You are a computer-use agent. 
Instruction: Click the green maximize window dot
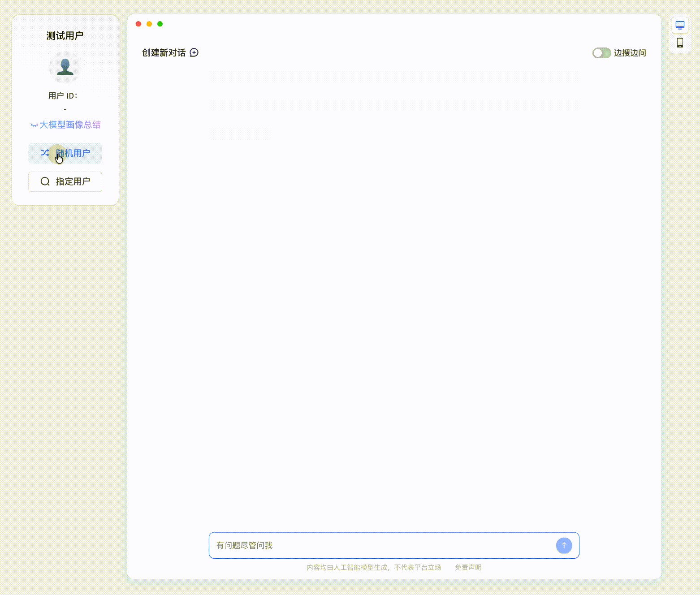[160, 24]
